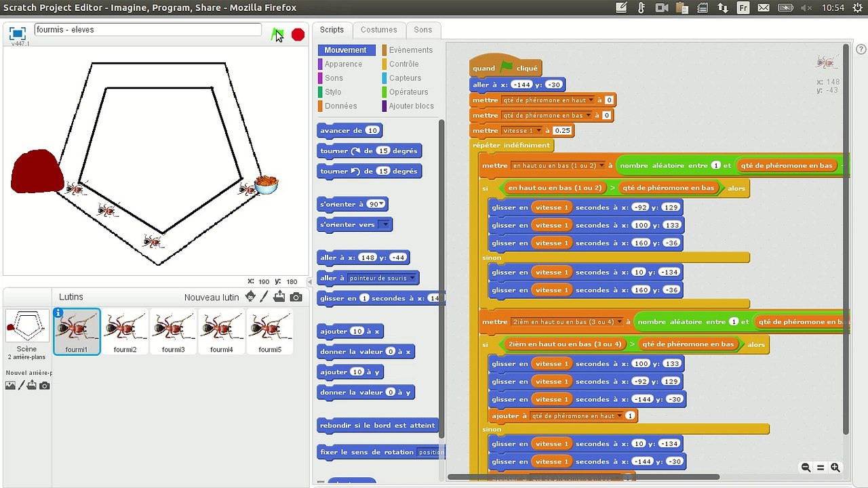Open the sound volume indicator

point(806,7)
